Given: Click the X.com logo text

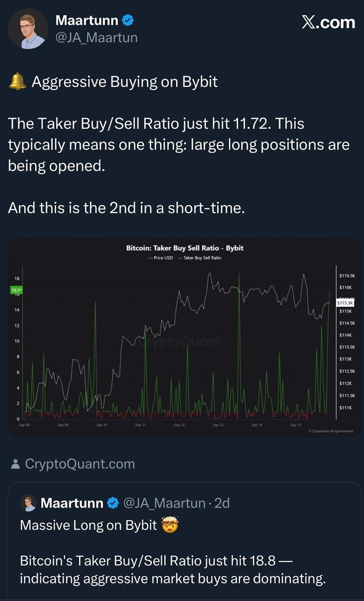Looking at the screenshot, I should point(328,22).
